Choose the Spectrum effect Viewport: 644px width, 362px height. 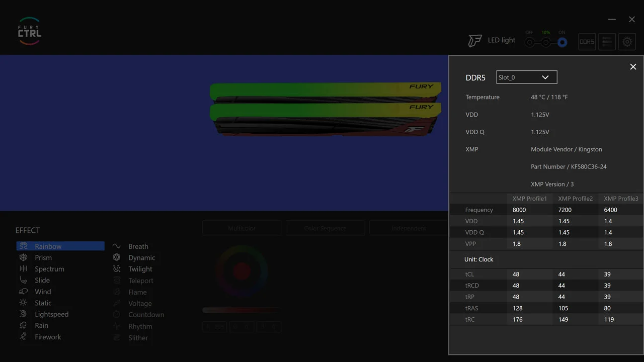49,268
